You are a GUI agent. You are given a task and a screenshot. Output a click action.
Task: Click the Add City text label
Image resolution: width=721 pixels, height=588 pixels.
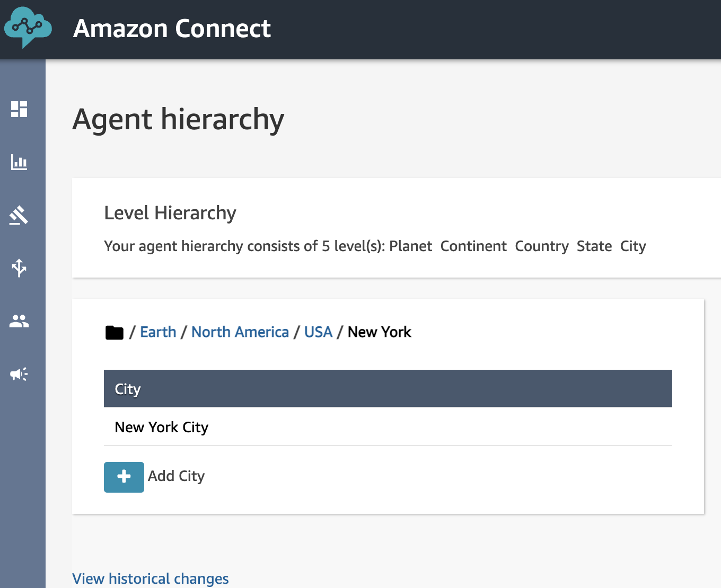click(177, 476)
